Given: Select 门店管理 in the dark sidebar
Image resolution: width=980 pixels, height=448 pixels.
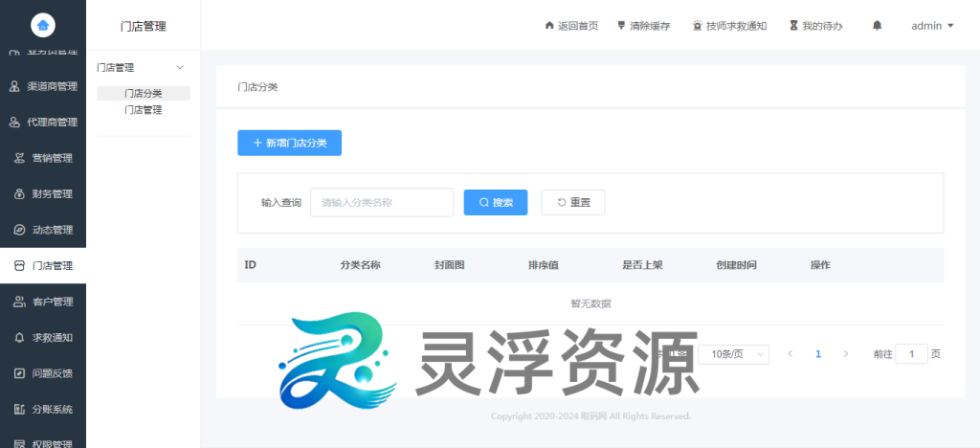Looking at the screenshot, I should pyautogui.click(x=43, y=266).
